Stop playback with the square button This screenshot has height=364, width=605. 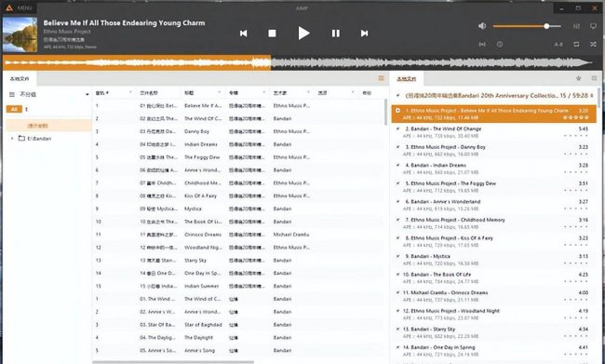(272, 34)
